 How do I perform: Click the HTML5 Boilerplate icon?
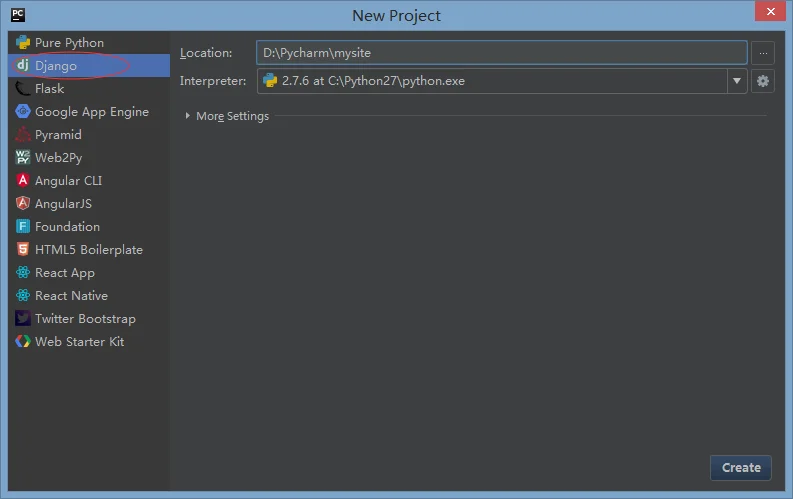click(23, 249)
